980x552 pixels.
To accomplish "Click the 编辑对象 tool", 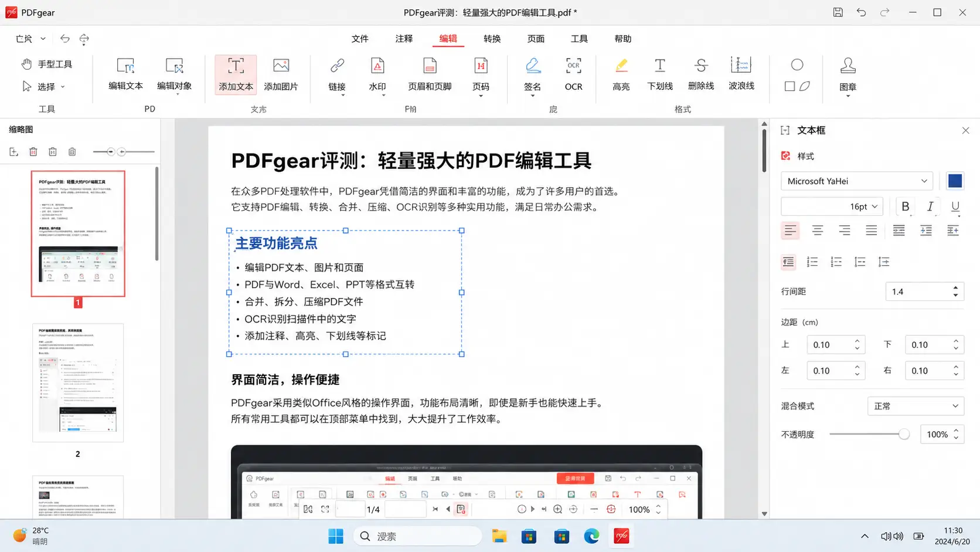I will tap(175, 74).
